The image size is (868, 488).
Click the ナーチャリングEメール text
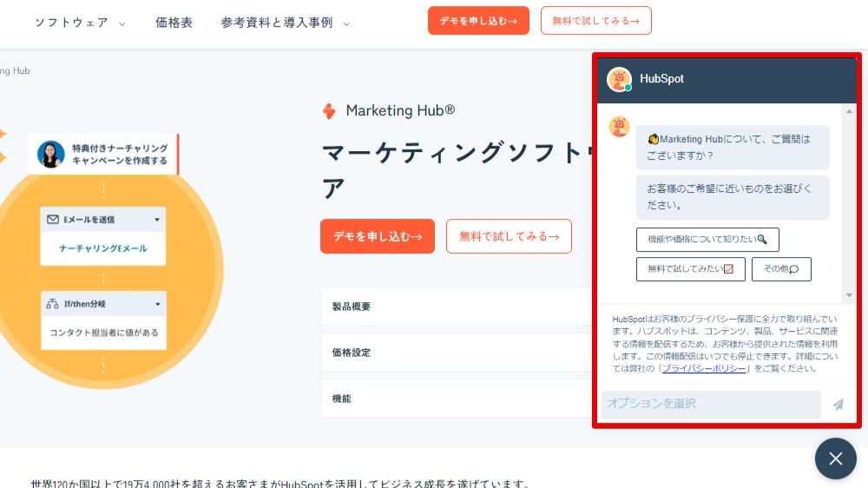[x=103, y=248]
